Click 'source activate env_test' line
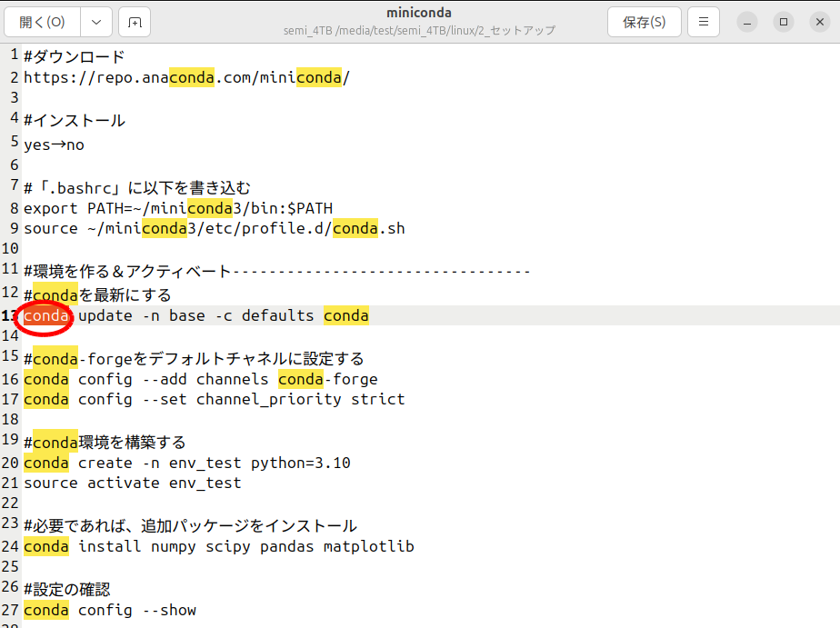The image size is (840, 628). coord(133,483)
